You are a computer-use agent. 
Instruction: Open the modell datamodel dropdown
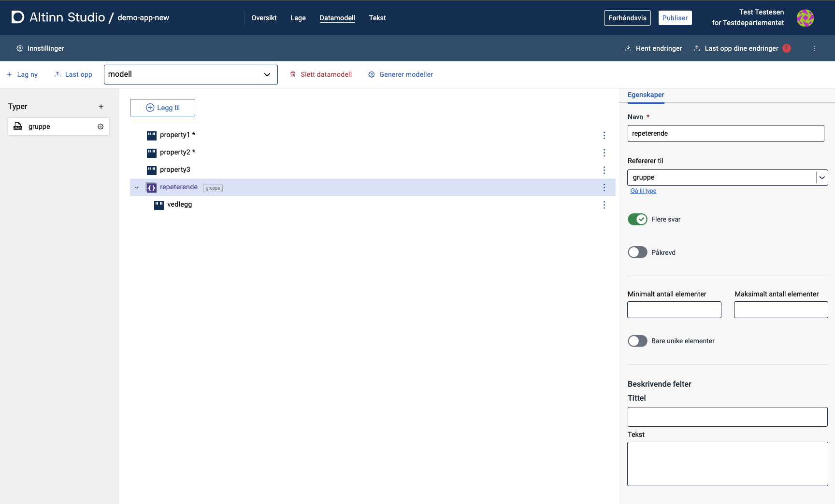(191, 74)
